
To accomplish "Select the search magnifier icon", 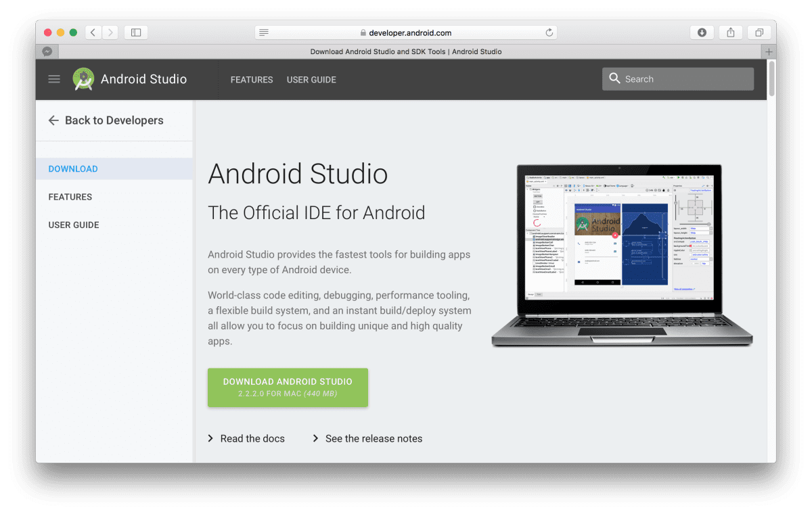I will [614, 78].
